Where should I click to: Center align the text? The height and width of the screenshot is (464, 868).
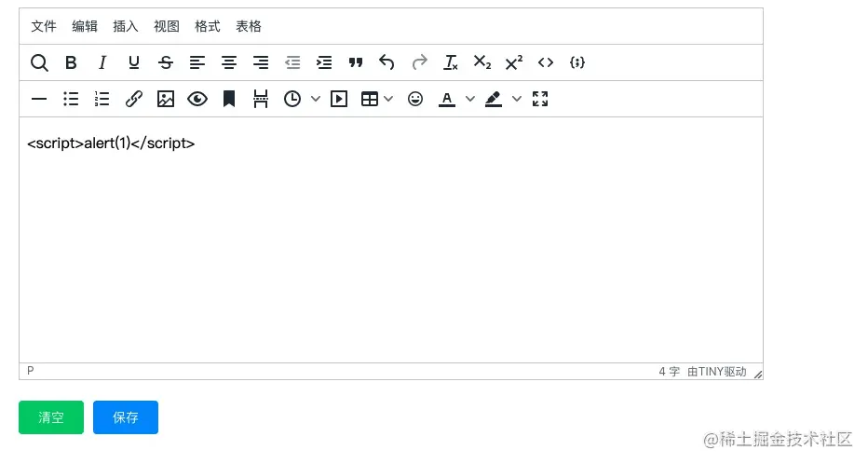228,62
